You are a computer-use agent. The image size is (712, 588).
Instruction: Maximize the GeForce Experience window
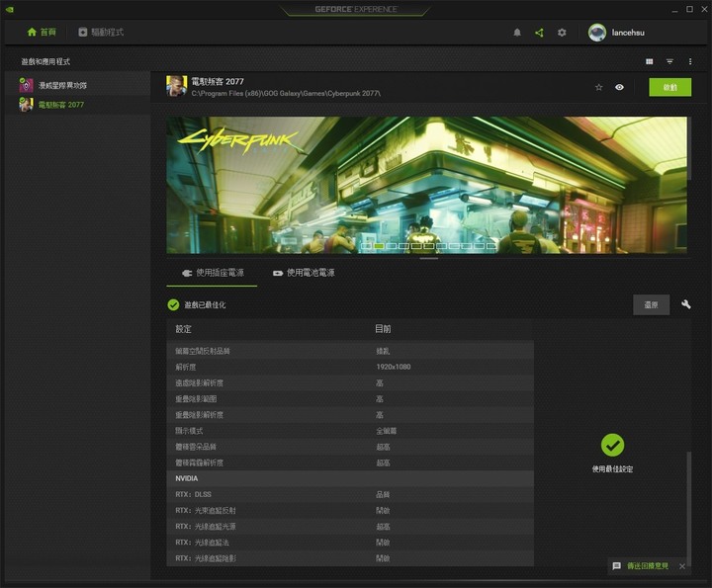click(690, 9)
